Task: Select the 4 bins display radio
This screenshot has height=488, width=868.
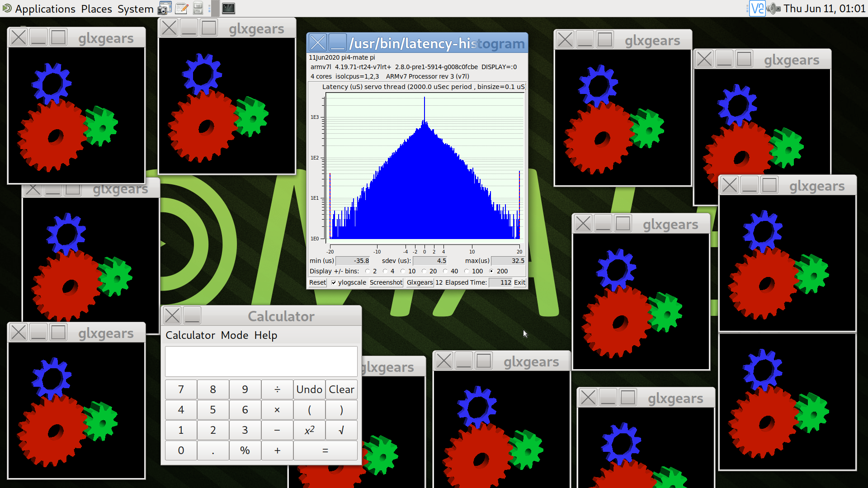Action: click(385, 271)
